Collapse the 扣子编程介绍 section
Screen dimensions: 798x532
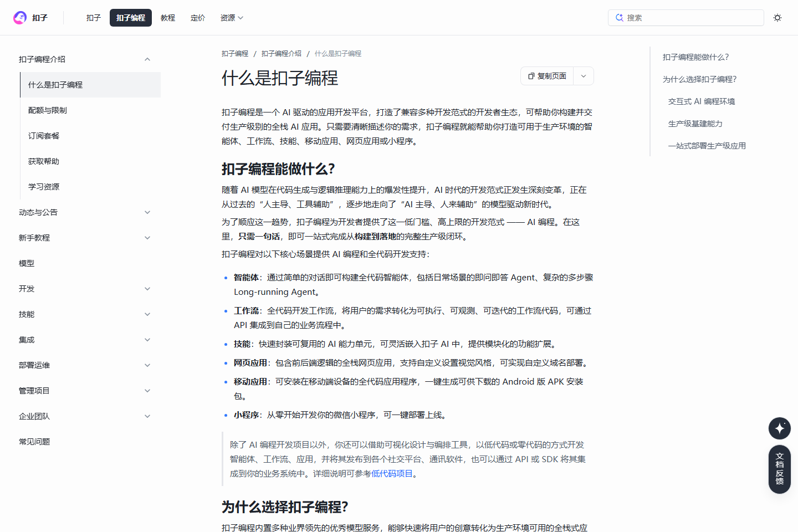tap(147, 59)
